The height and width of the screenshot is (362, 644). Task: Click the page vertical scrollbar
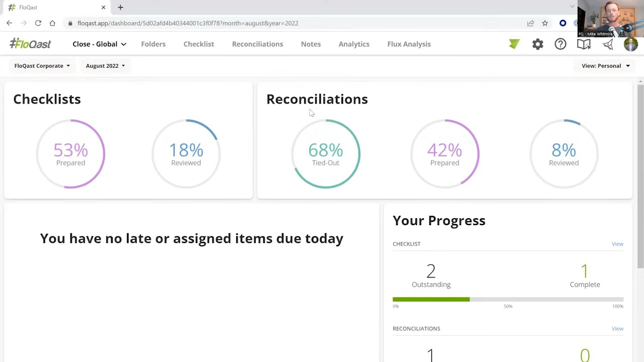pyautogui.click(x=640, y=176)
